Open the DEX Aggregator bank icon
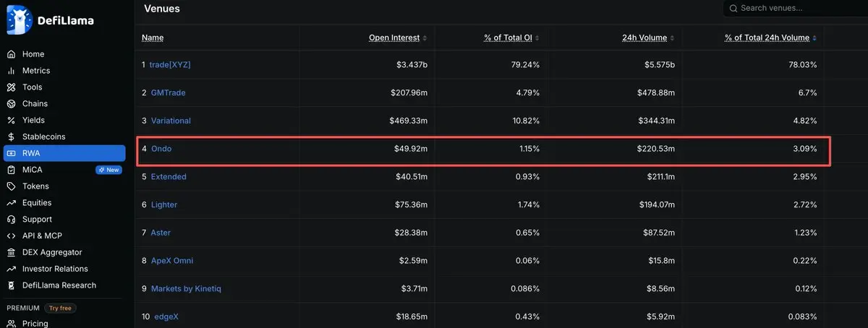This screenshot has width=868, height=328. 11,253
